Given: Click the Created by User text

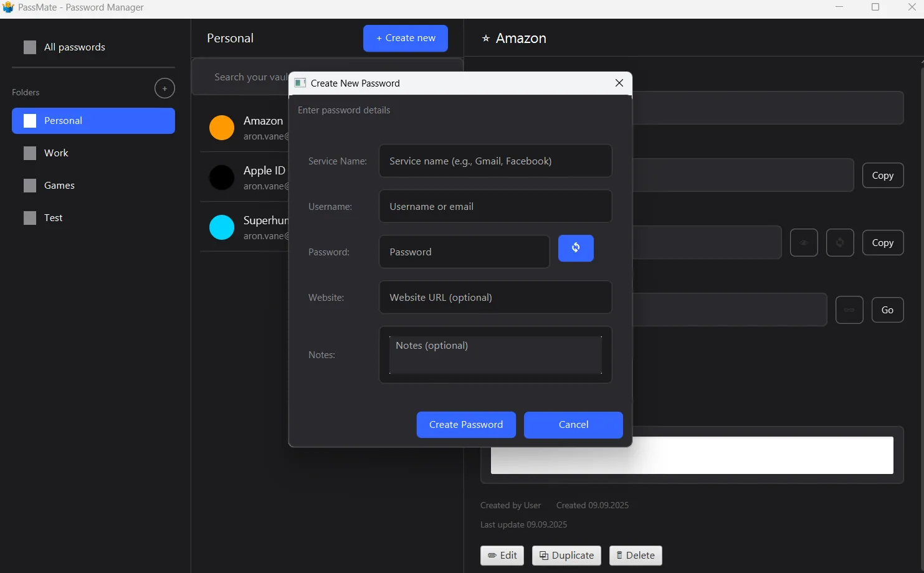Looking at the screenshot, I should (510, 505).
